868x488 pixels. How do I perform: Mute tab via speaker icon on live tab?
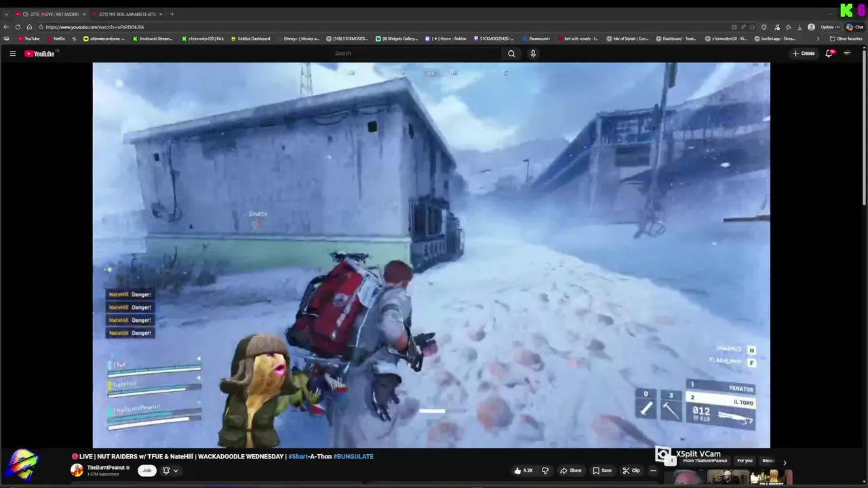point(25,14)
